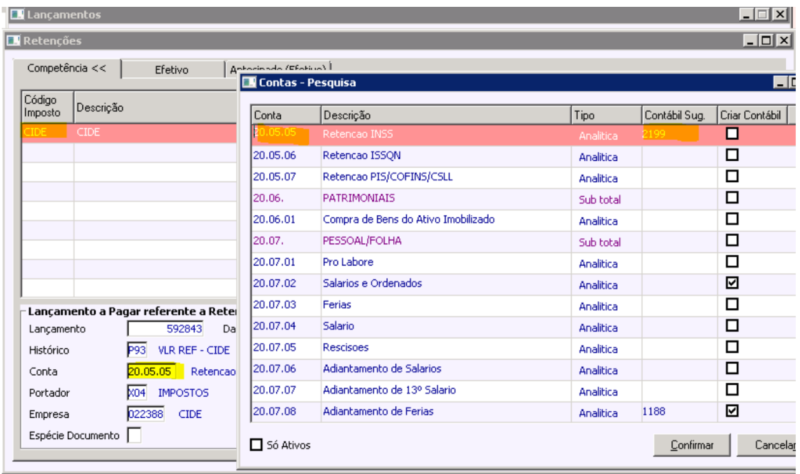Select Compra de Bens do Ativo Imobilizado
Screen dimensions: 800x474
click(523, 219)
